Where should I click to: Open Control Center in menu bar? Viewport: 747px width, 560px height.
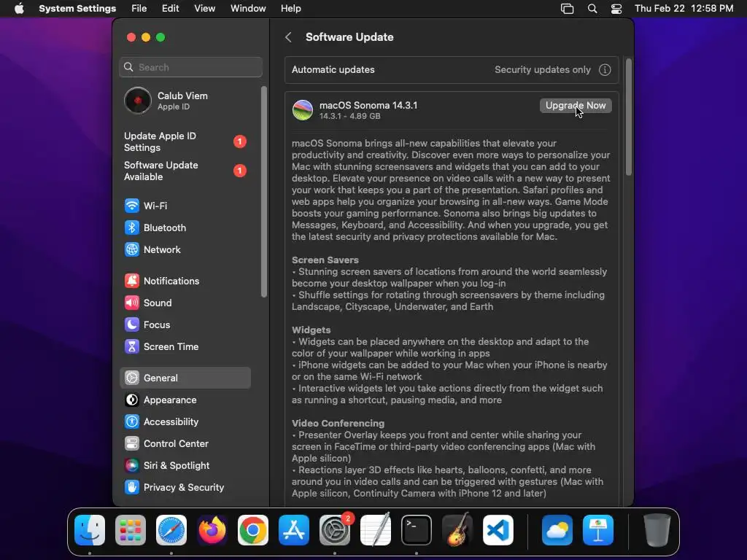pos(616,9)
